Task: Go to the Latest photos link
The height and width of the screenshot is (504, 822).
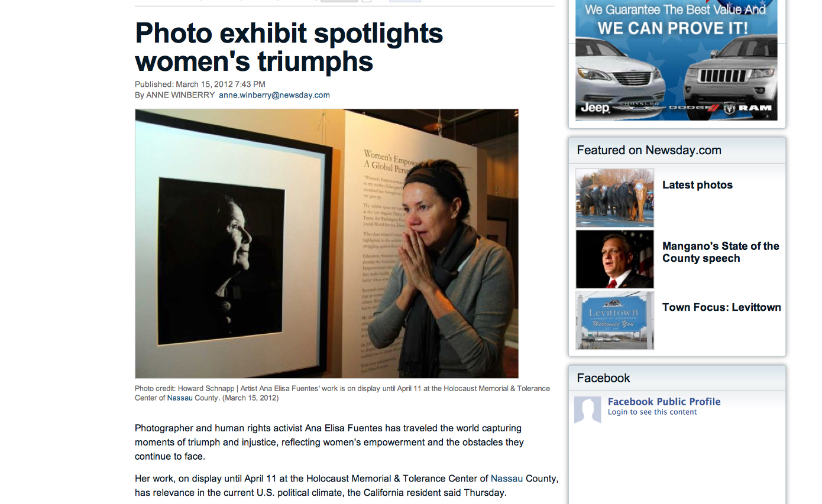Action: point(697,185)
